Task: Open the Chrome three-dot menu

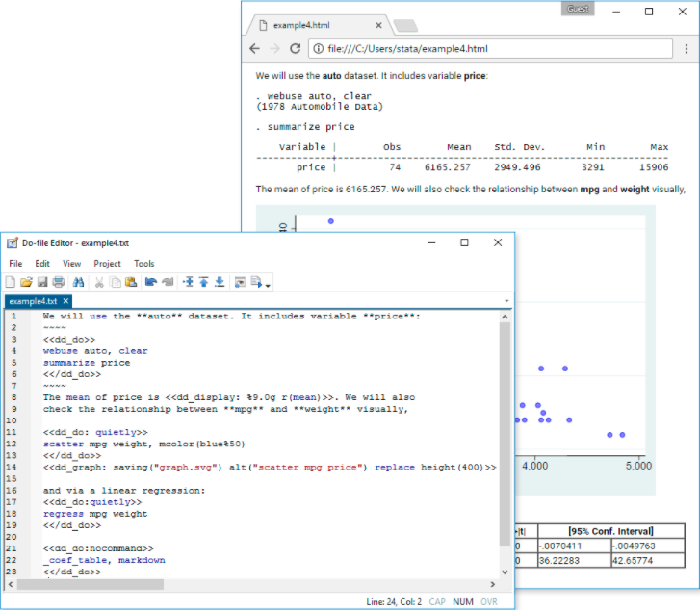Action: (x=687, y=48)
